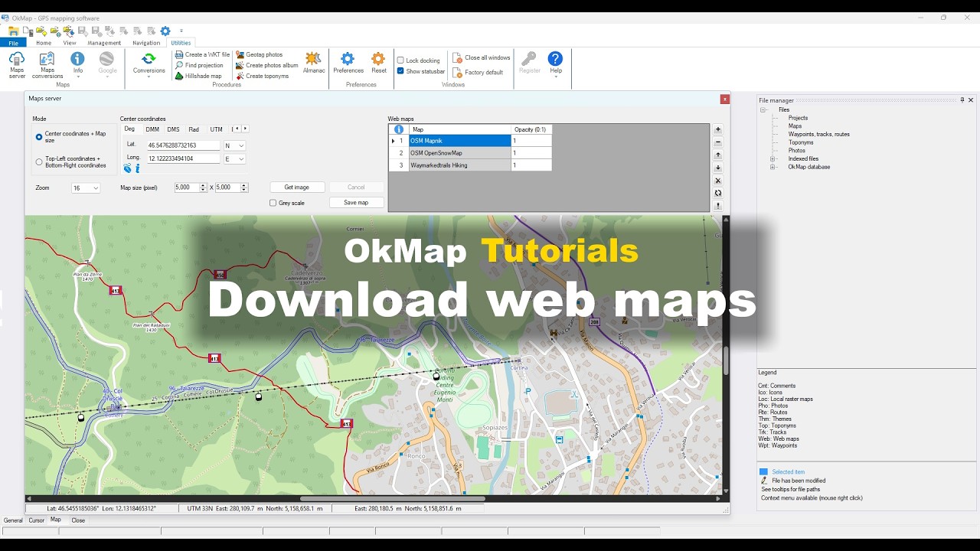Viewport: 980px width, 551px height.
Task: Click the map width stepper arrows
Action: coord(204,187)
